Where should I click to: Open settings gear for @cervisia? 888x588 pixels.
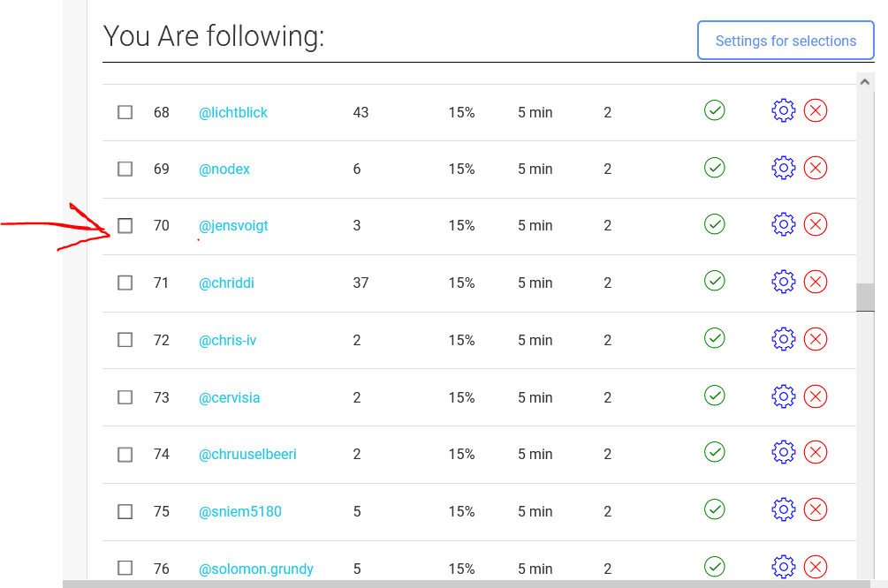783,396
